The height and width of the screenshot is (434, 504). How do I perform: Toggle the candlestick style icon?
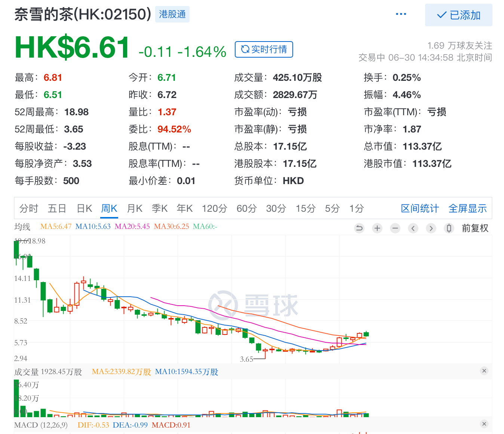click(x=449, y=228)
